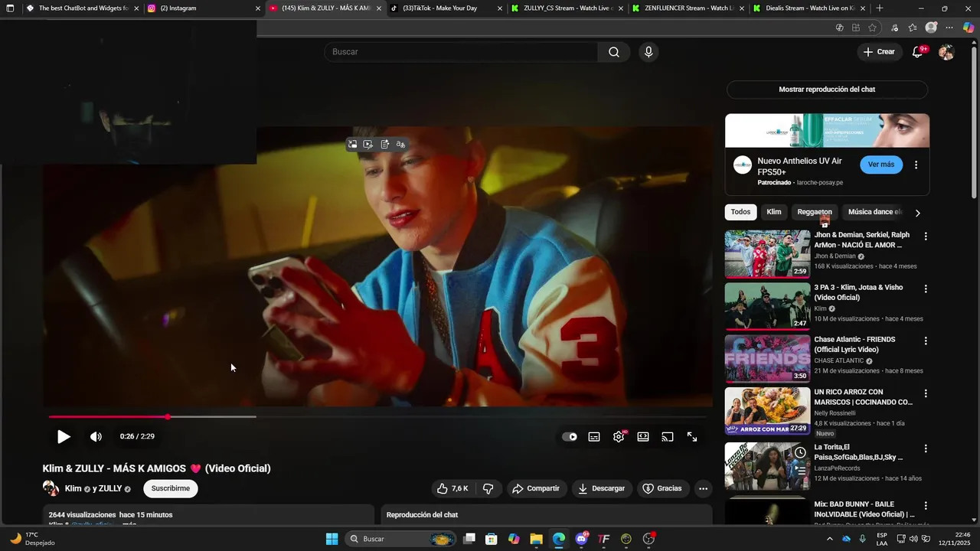Open options for ARROZ CON MARISCOS video
The height and width of the screenshot is (551, 980).
(925, 393)
